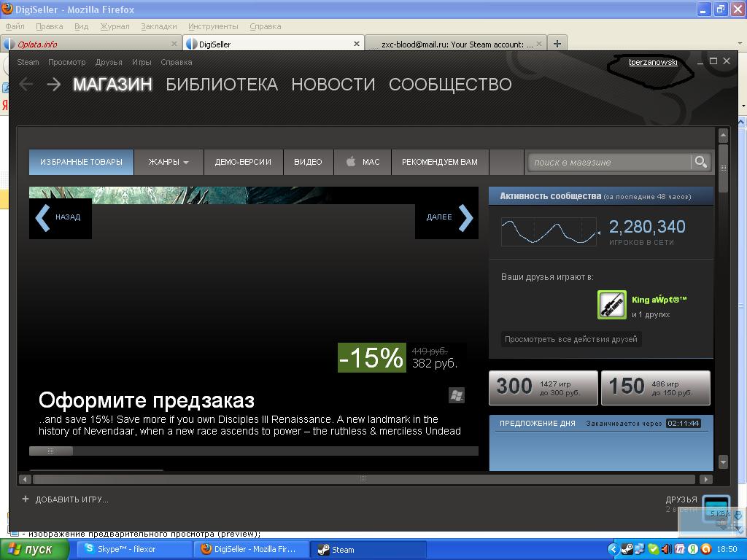Select the ДЕМО-ВЕРСИИ store tab

(x=243, y=162)
